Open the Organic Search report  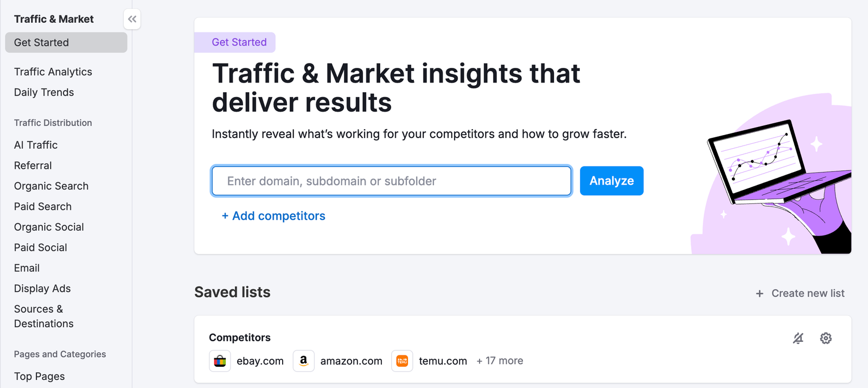[x=51, y=186]
